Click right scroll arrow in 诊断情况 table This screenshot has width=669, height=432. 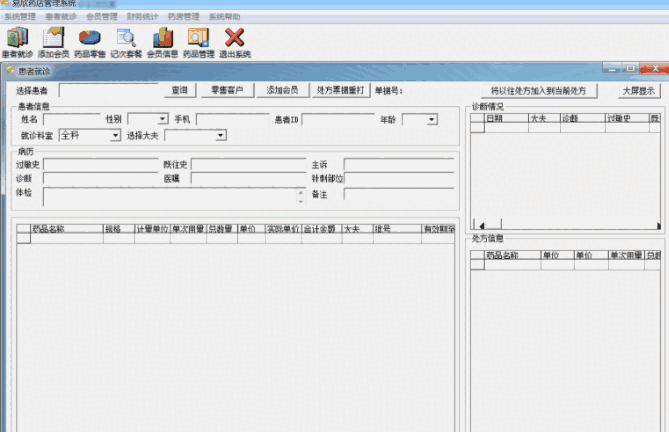pos(658,226)
